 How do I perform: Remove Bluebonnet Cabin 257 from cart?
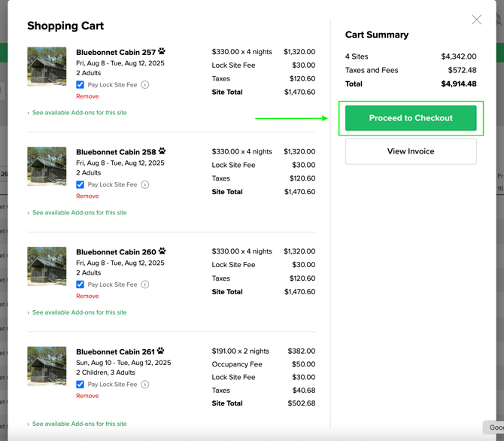click(x=87, y=96)
